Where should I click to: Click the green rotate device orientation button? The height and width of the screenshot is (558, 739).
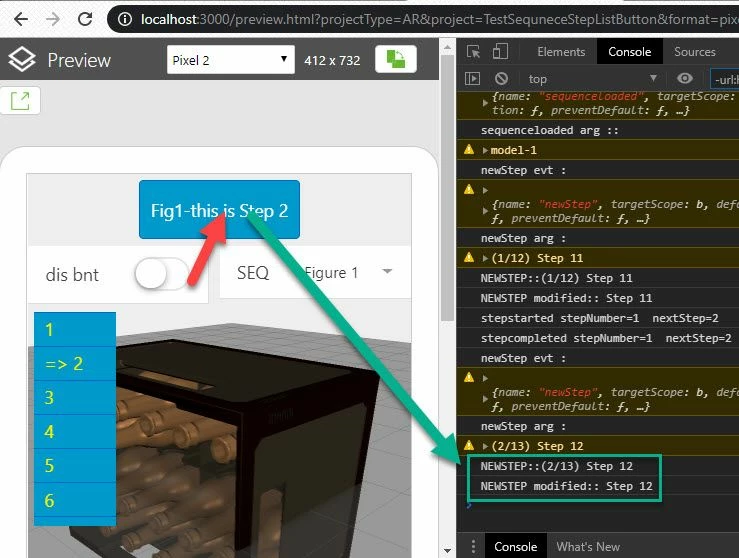pos(396,59)
